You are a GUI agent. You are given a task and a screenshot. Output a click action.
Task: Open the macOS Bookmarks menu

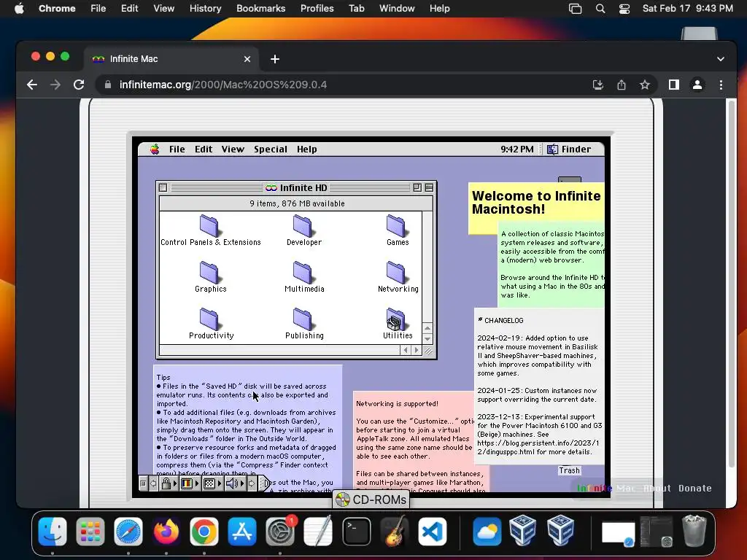click(260, 9)
